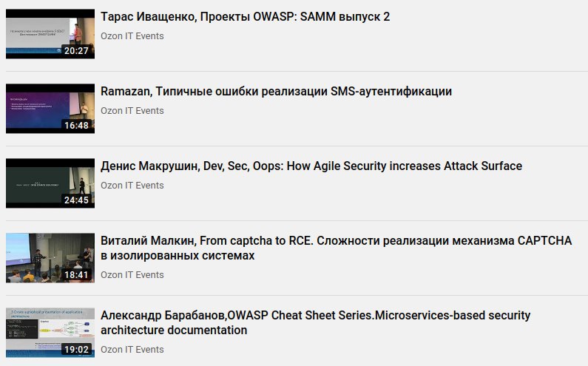Click the title 'Типичные ошибки реализации SMS-аутентификации'
588x366 pixels.
click(276, 91)
